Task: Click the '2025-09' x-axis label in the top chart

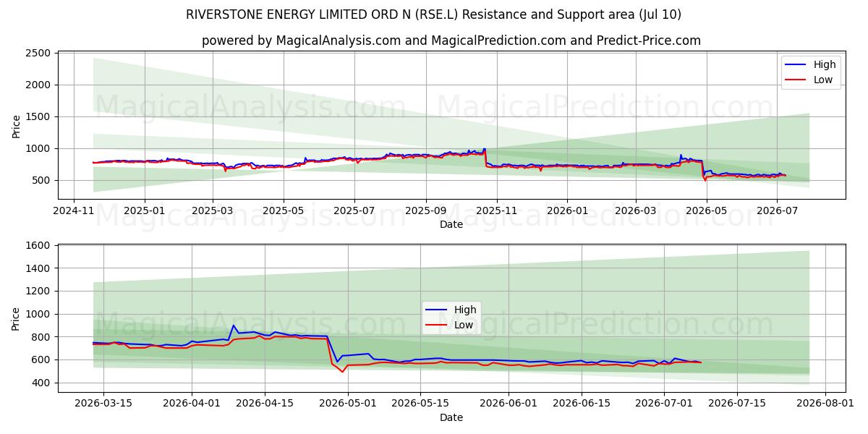Action: 426,210
